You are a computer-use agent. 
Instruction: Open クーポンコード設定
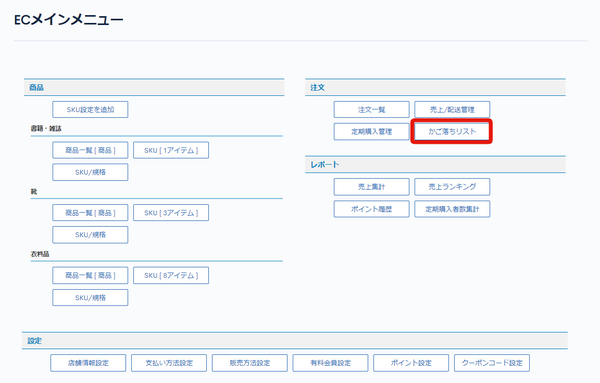click(x=492, y=363)
